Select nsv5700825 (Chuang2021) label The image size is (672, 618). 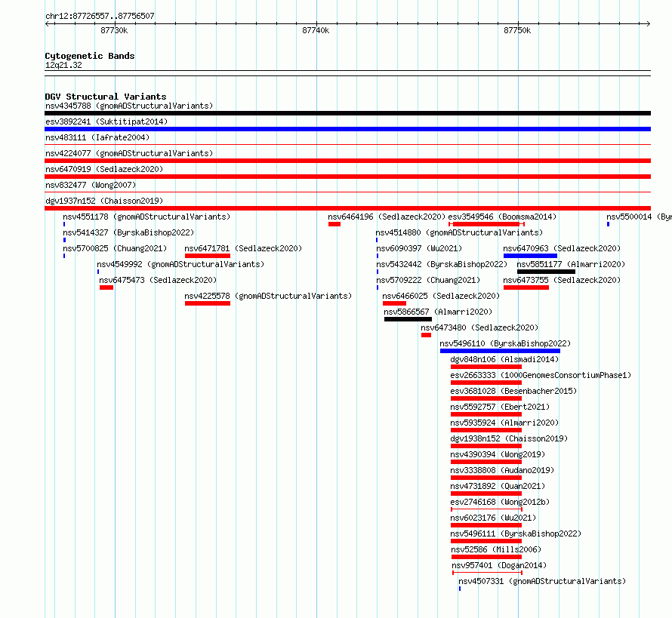coord(115,248)
